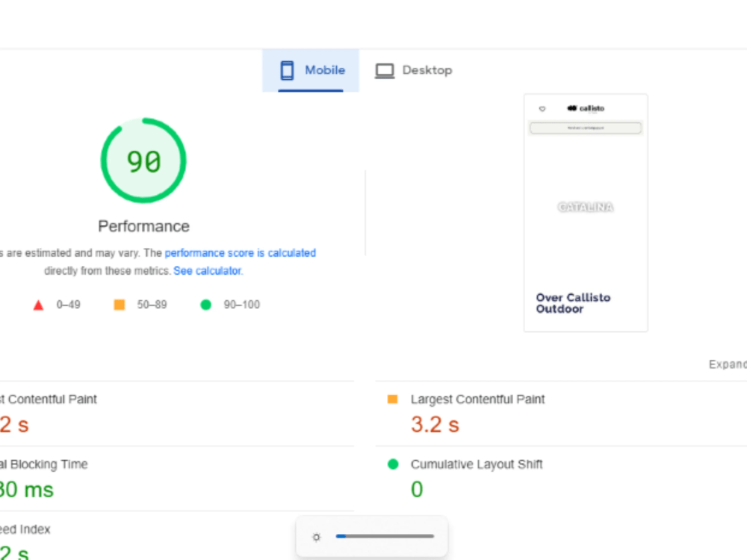Viewport: 747px width, 560px height.
Task: Click the '50–89' legend text
Action: click(x=152, y=305)
